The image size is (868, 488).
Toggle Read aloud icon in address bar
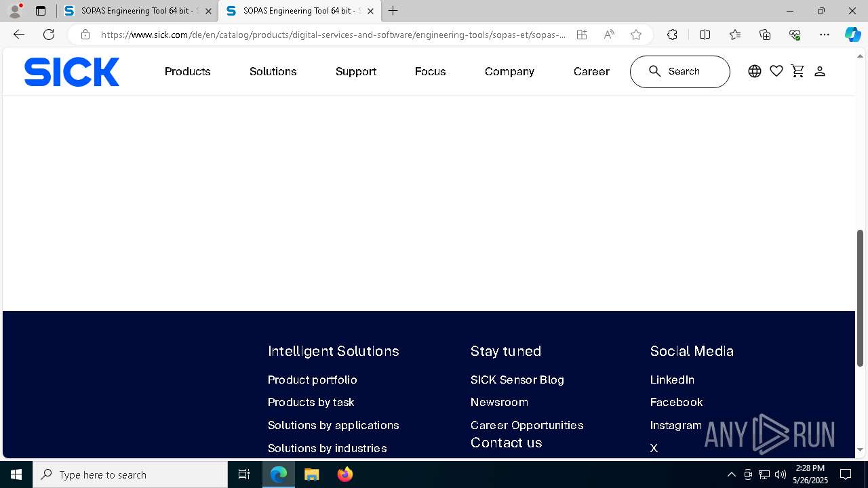pyautogui.click(x=609, y=35)
